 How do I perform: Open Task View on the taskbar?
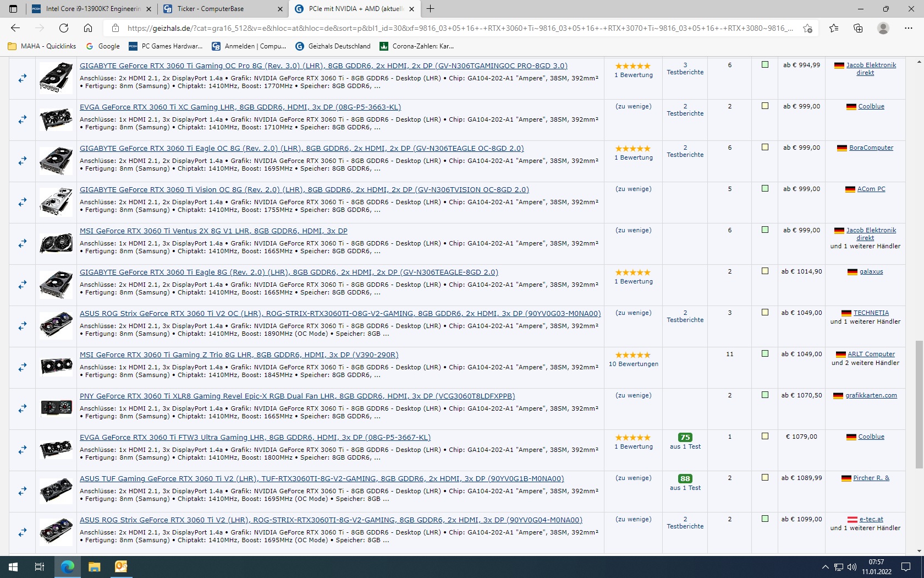click(x=40, y=567)
